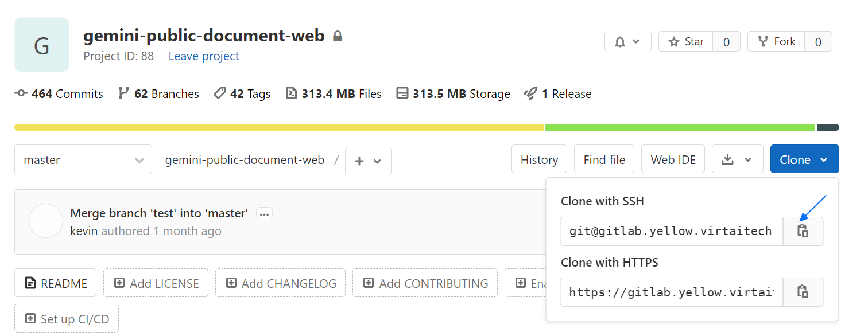Star this project
868x336 pixels.
click(x=686, y=42)
